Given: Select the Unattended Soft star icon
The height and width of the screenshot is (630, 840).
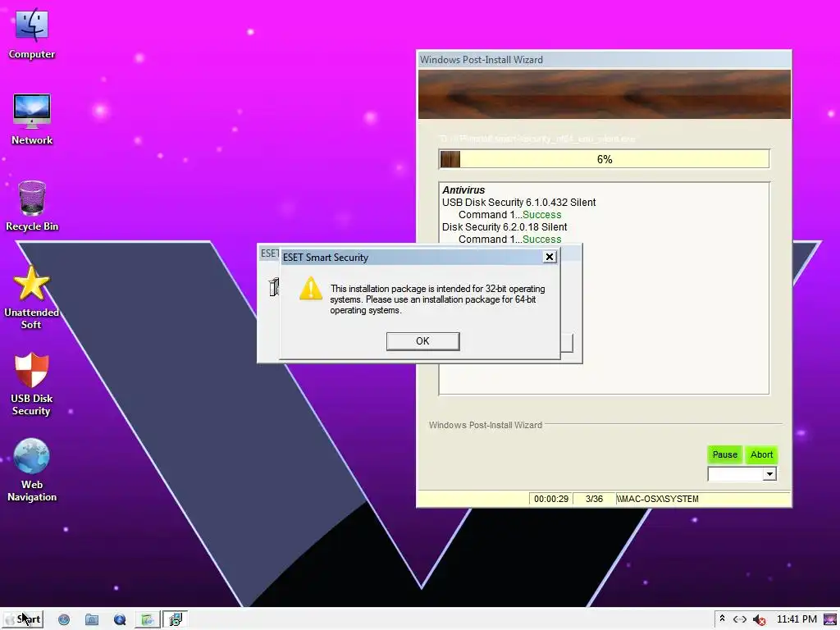Looking at the screenshot, I should [x=31, y=283].
